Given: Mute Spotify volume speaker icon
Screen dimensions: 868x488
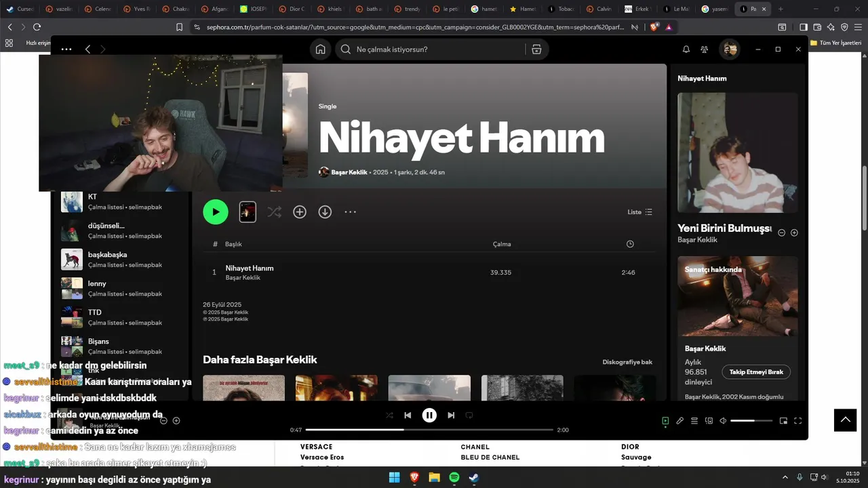Looking at the screenshot, I should [x=723, y=421].
